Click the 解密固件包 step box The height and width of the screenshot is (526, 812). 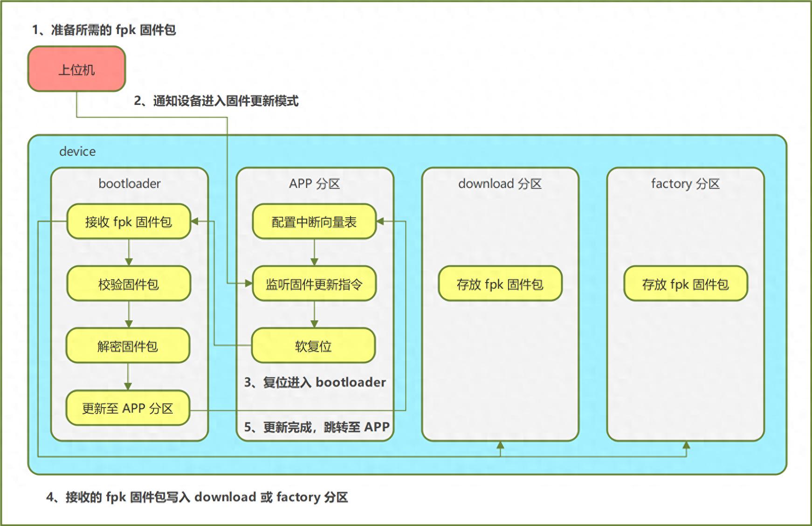[x=128, y=346]
